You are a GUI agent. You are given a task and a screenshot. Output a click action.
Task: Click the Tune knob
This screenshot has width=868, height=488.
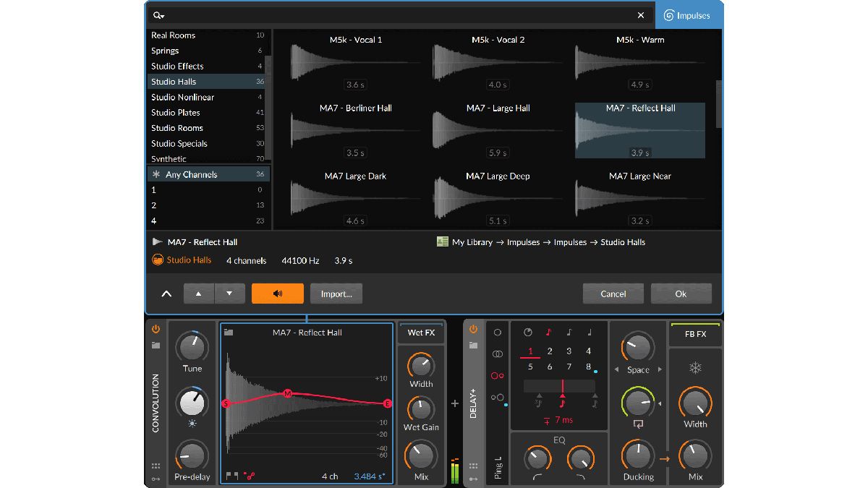[192, 347]
